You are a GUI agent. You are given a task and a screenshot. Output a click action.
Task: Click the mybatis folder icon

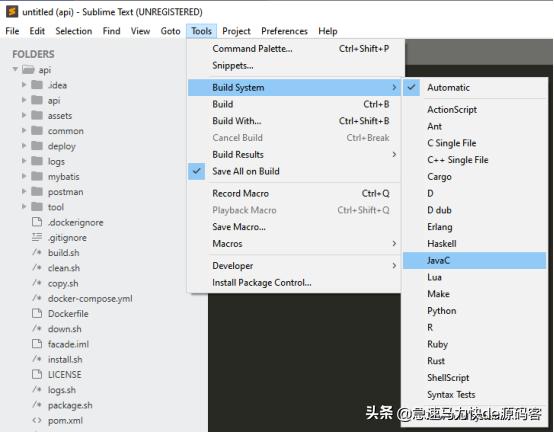click(37, 176)
